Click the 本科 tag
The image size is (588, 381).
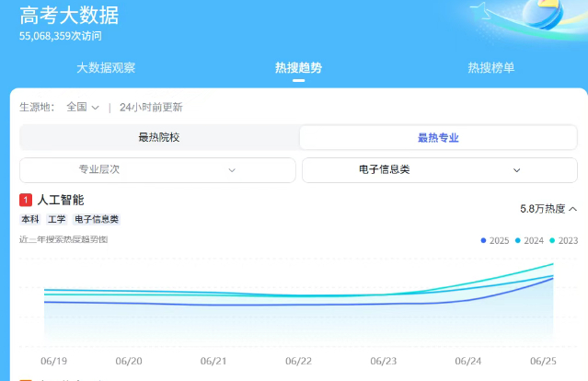(30, 219)
